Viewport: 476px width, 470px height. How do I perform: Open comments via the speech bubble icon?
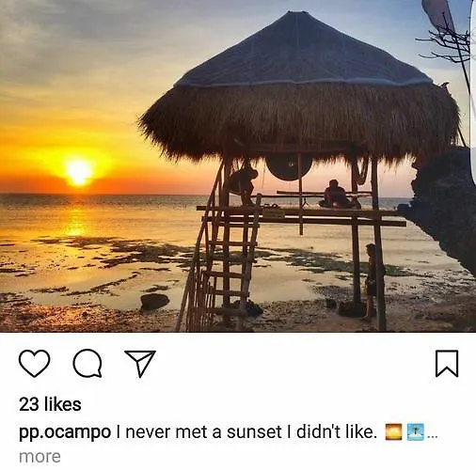87,363
